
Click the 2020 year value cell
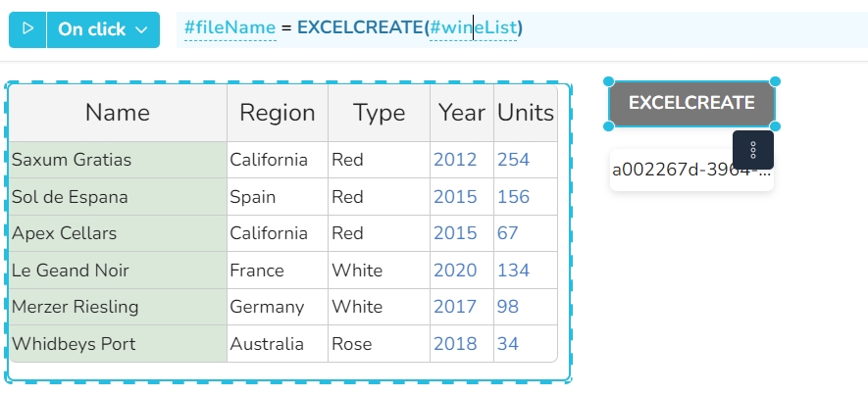pyautogui.click(x=455, y=271)
